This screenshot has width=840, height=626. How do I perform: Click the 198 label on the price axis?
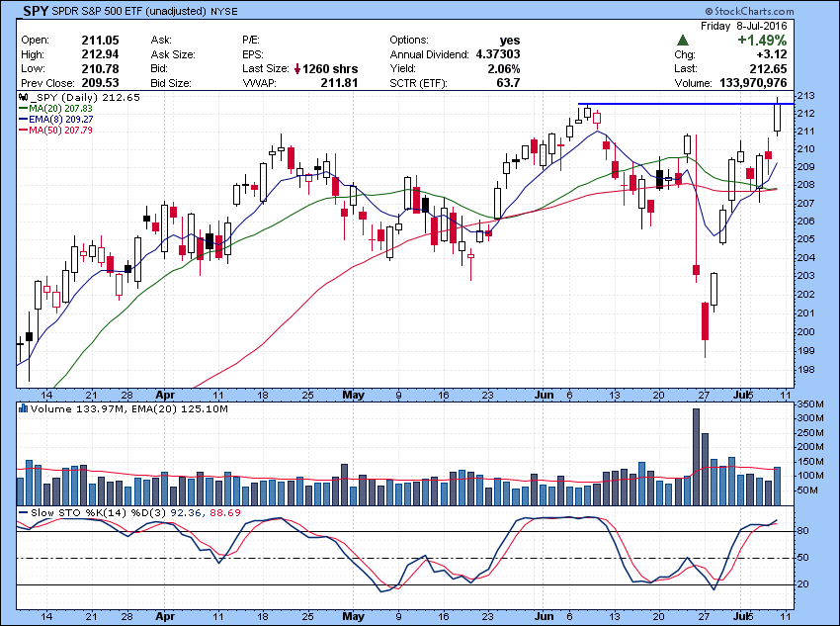[807, 369]
